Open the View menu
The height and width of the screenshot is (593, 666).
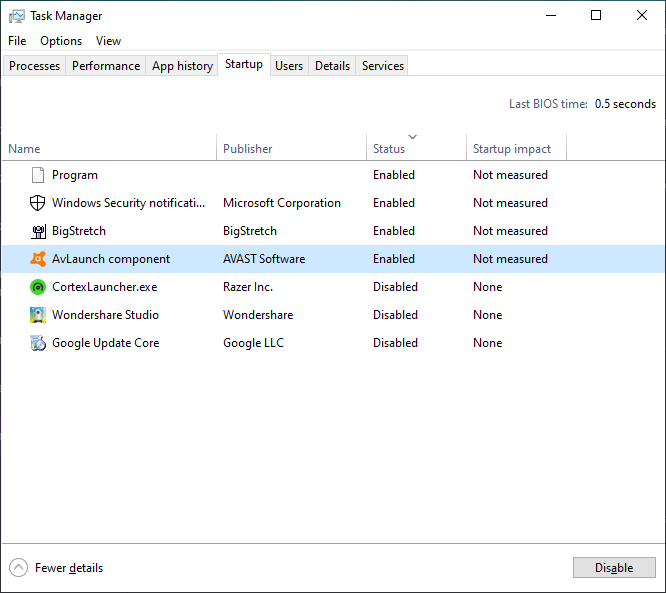pos(108,41)
